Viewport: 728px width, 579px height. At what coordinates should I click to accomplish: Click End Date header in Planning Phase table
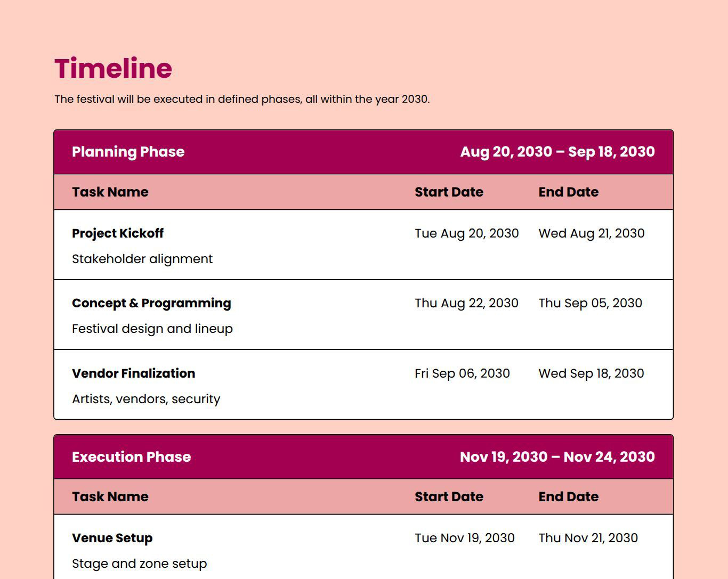pos(568,192)
